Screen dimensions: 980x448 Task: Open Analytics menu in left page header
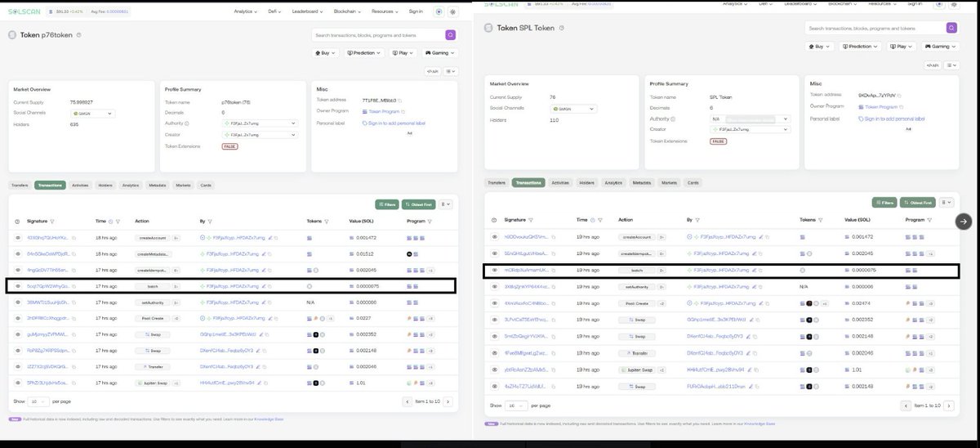point(245,11)
